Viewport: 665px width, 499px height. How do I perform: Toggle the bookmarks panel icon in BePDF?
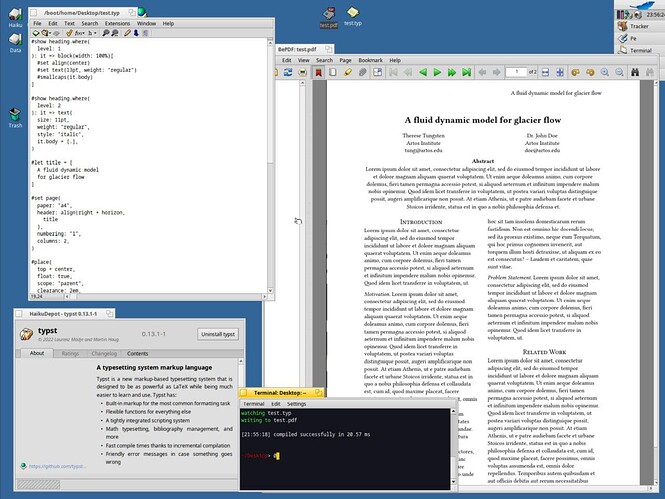coord(318,72)
